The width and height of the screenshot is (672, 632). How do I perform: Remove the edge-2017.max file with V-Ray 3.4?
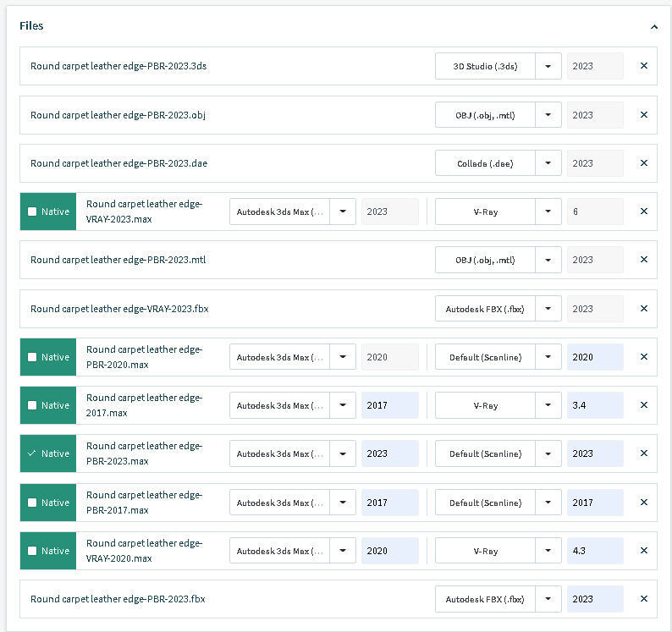[x=643, y=405]
